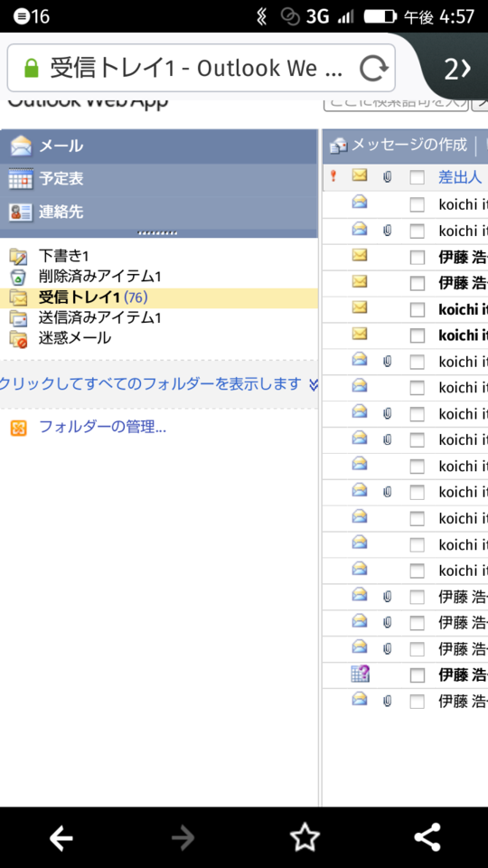Tap the greyed forward arrow in the bottom bar
The image size is (488, 868).
183,838
